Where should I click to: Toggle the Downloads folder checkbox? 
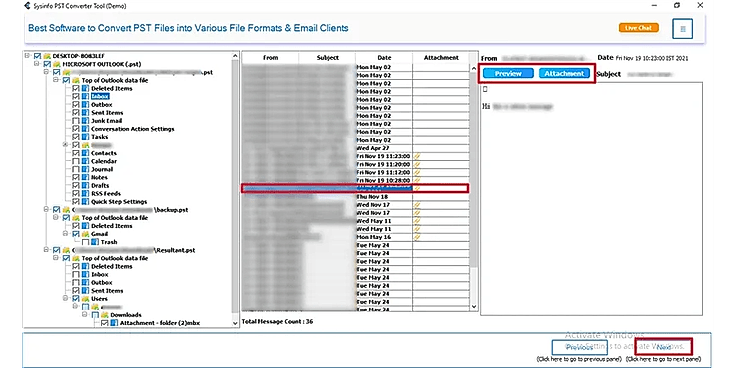click(x=95, y=315)
